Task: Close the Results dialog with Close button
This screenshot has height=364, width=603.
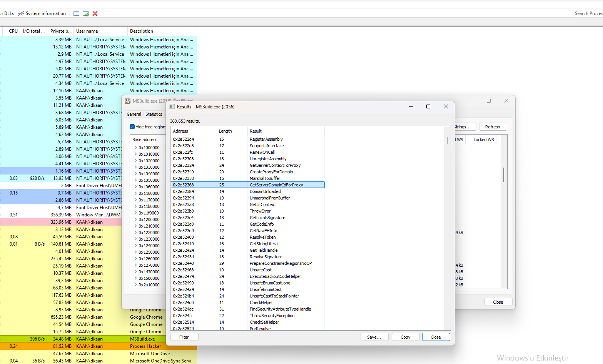Action: click(x=436, y=337)
